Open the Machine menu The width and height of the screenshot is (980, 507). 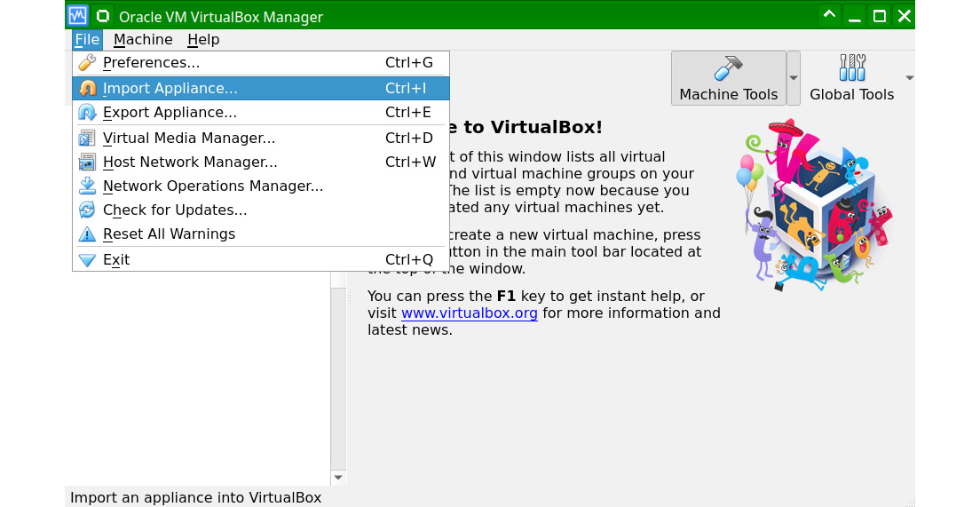[x=143, y=40]
